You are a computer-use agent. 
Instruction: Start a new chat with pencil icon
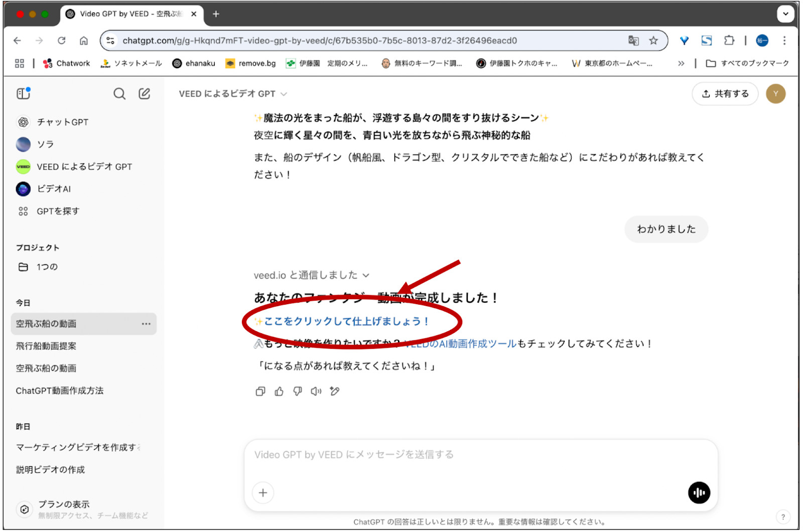coord(145,94)
